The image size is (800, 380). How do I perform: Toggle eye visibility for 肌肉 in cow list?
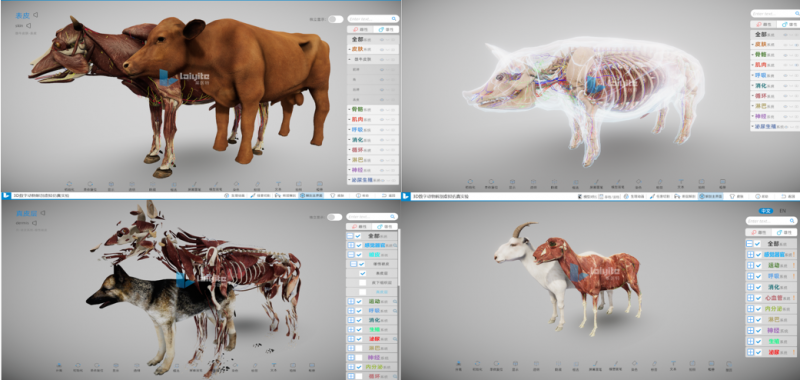pyautogui.click(x=382, y=119)
